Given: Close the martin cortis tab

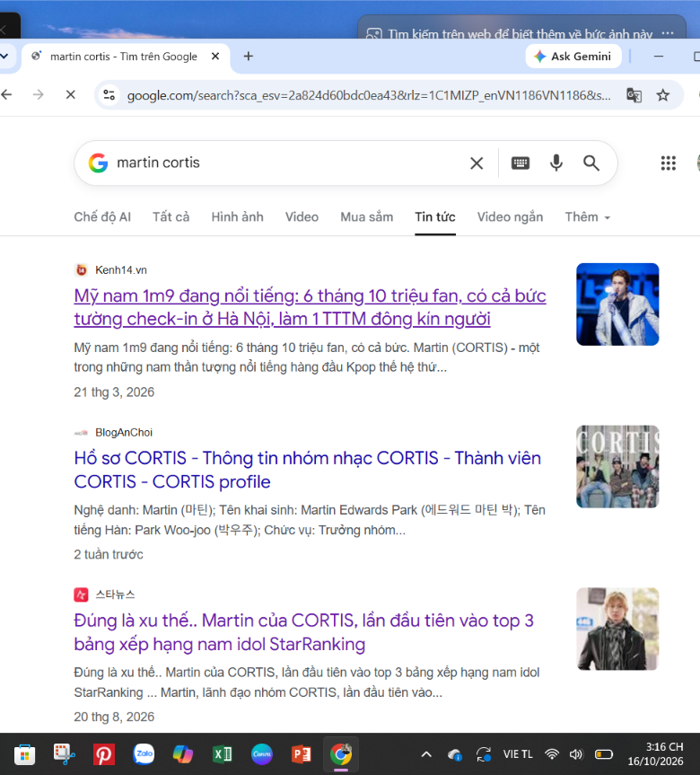Looking at the screenshot, I should click(215, 57).
